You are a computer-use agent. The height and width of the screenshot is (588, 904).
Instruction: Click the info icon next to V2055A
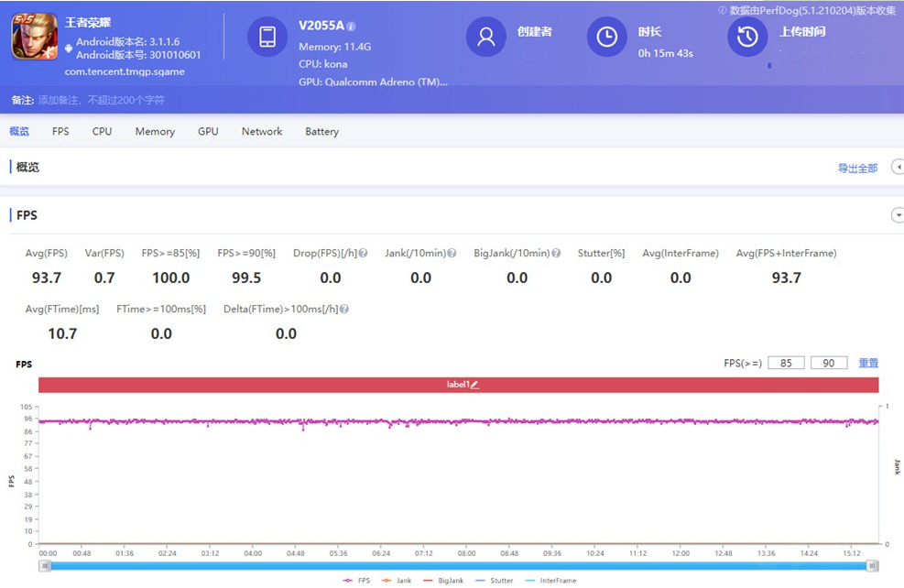351,27
